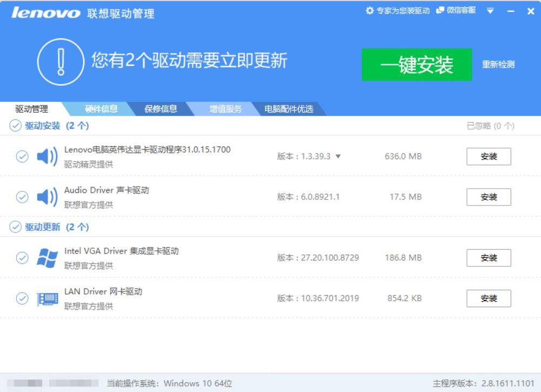This screenshot has height=392, width=541.
Task: Click the 854.2 KB file size value
Action: point(404,298)
